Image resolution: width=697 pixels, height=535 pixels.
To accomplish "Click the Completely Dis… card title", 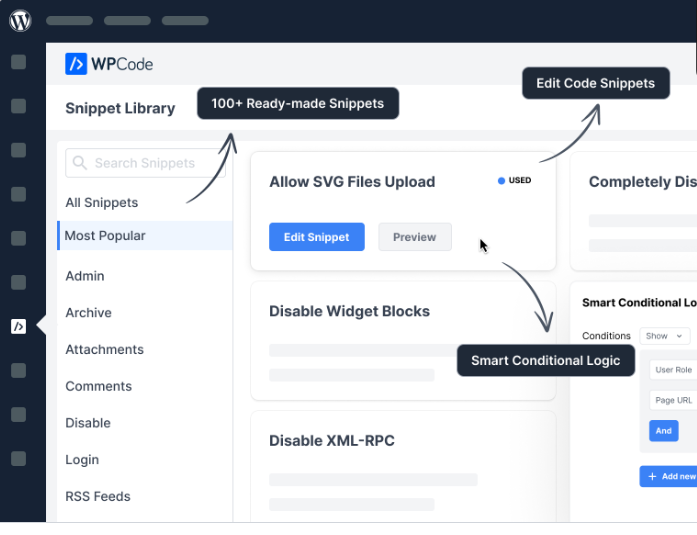I will click(x=643, y=182).
